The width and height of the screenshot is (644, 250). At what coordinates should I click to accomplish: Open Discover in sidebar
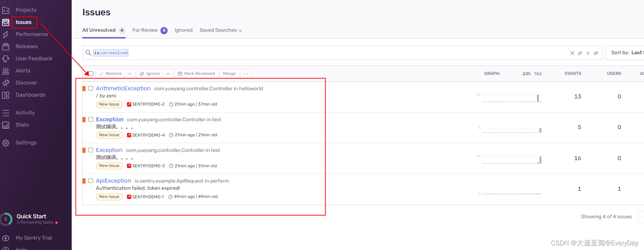26,83
